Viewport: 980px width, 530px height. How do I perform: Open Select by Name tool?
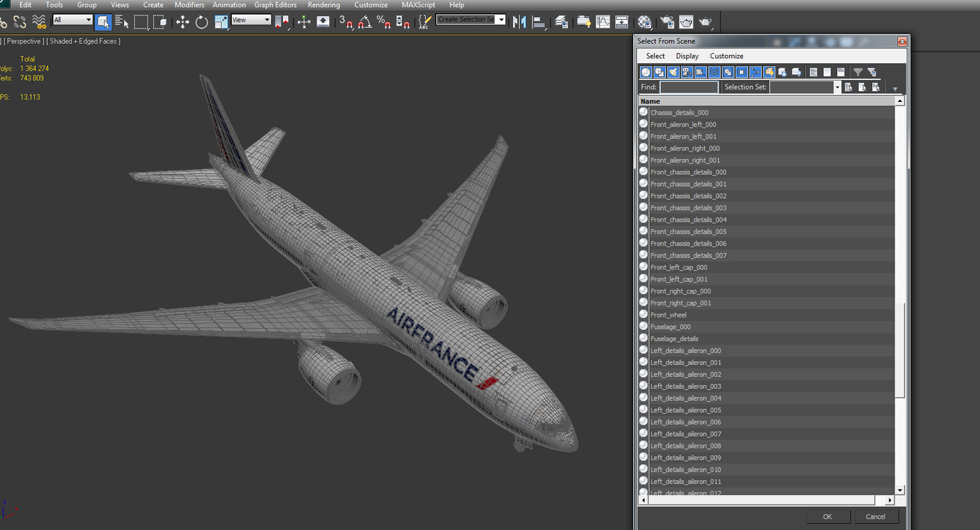(x=122, y=22)
